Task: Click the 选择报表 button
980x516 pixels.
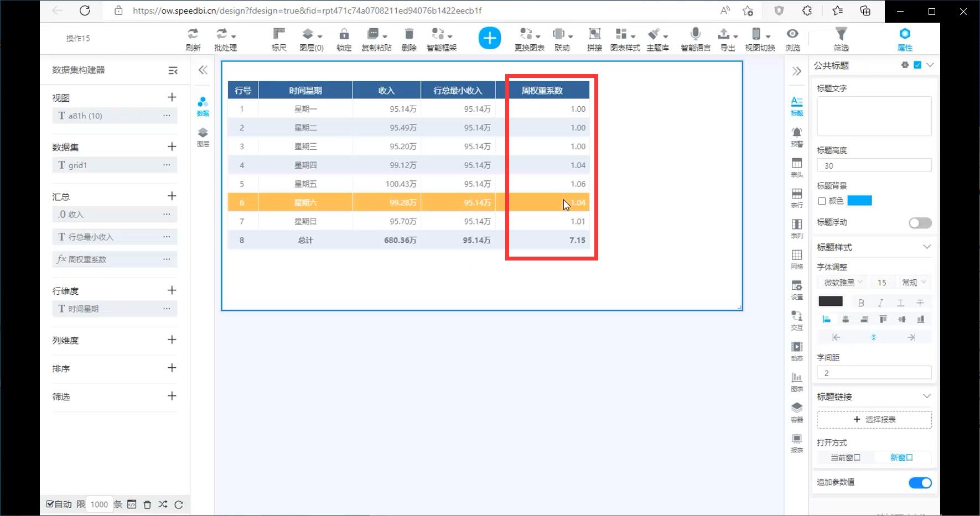Action: [874, 420]
